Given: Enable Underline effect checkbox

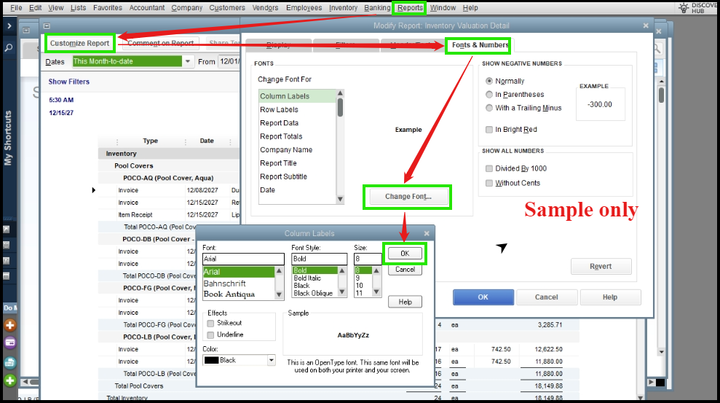Looking at the screenshot, I should (210, 335).
